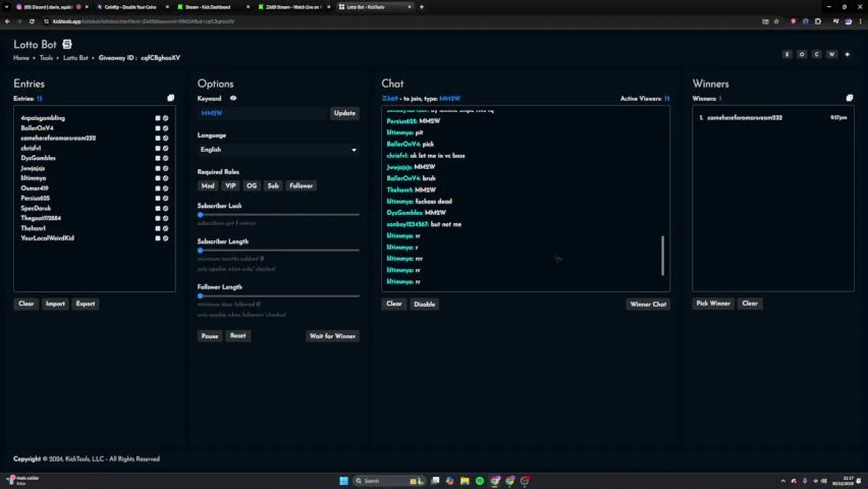Bookmark this page with star icon
Image resolution: width=868 pixels, height=489 pixels.
[x=776, y=21]
